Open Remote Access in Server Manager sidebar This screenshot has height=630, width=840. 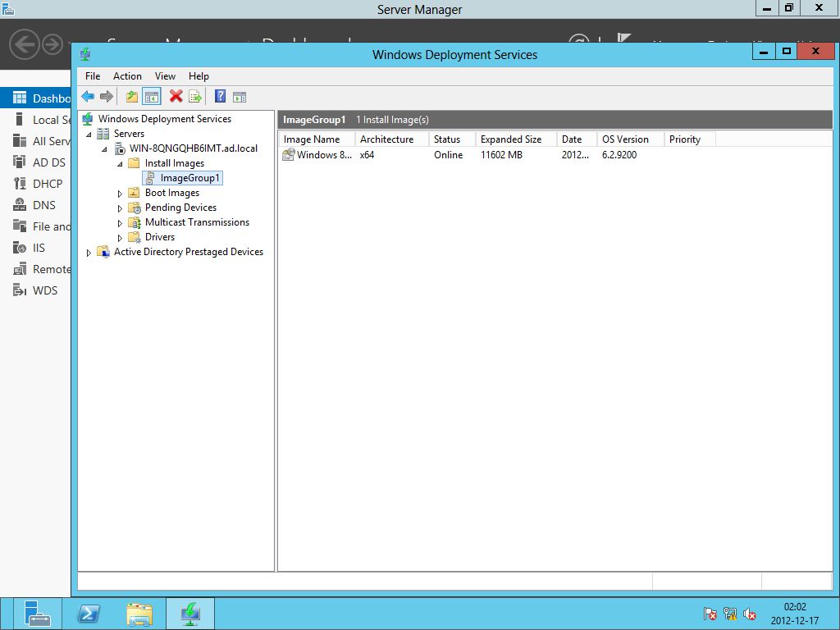click(35, 269)
